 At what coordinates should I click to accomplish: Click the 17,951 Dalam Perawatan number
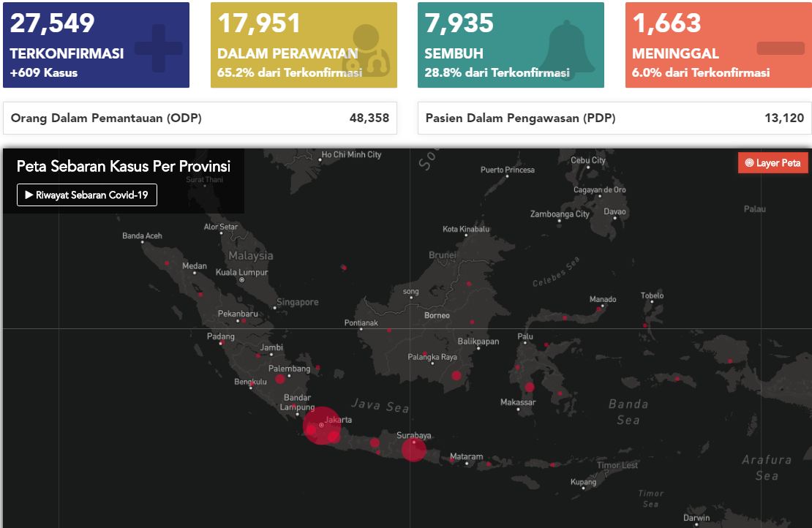click(259, 23)
